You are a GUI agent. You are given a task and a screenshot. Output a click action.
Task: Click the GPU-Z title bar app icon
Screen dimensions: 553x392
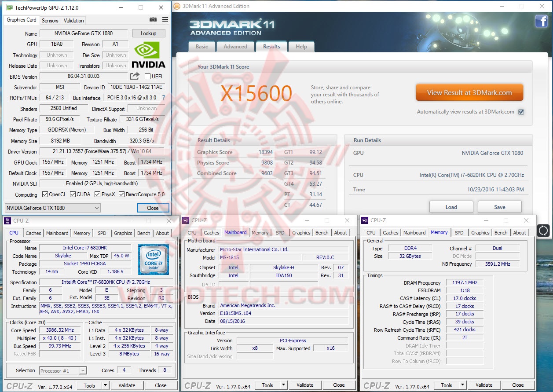[9, 7]
